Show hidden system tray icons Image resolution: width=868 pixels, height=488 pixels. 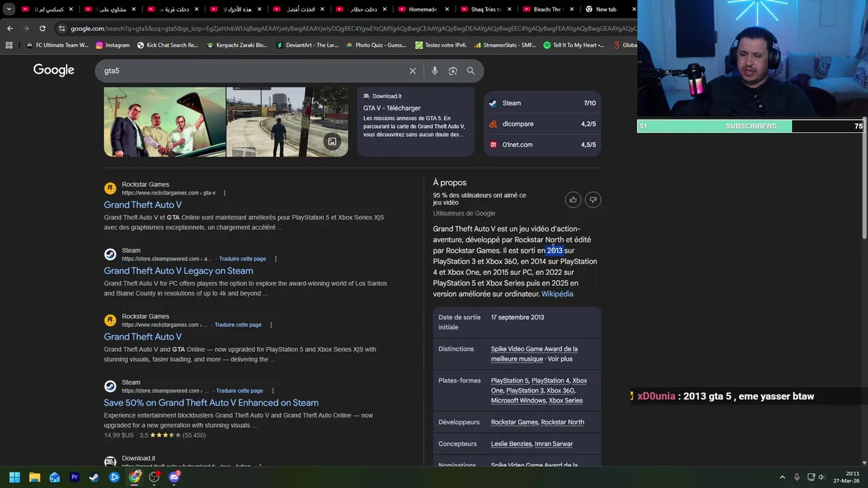tap(782, 477)
